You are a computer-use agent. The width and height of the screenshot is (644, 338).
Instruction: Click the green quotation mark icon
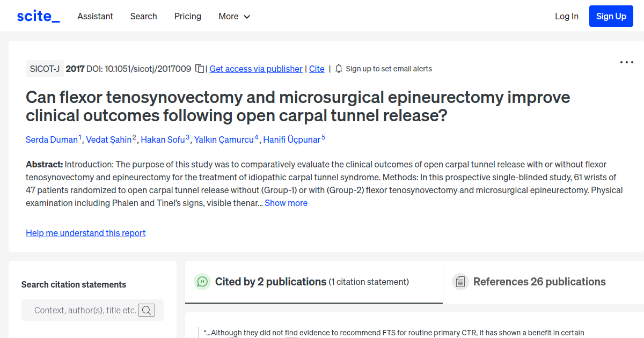click(x=202, y=281)
